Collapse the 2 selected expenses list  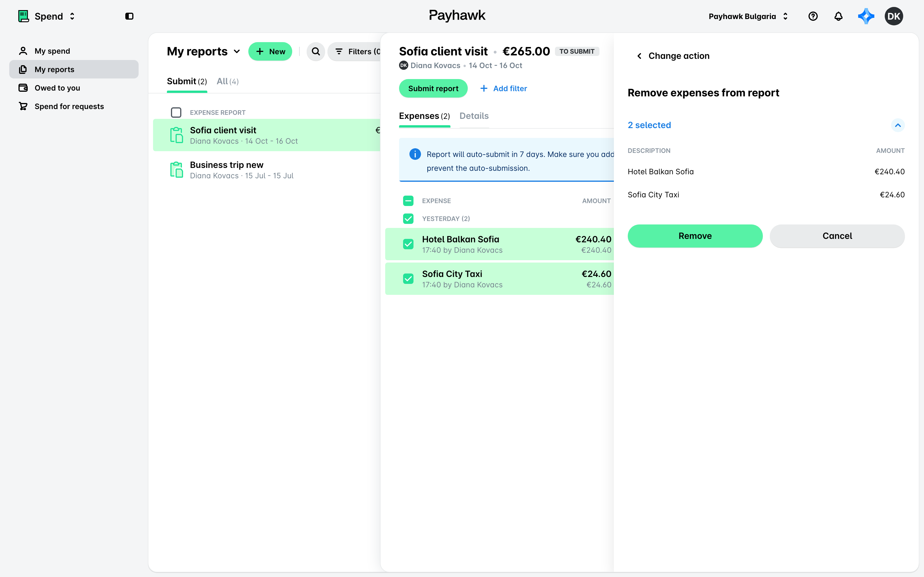(898, 125)
